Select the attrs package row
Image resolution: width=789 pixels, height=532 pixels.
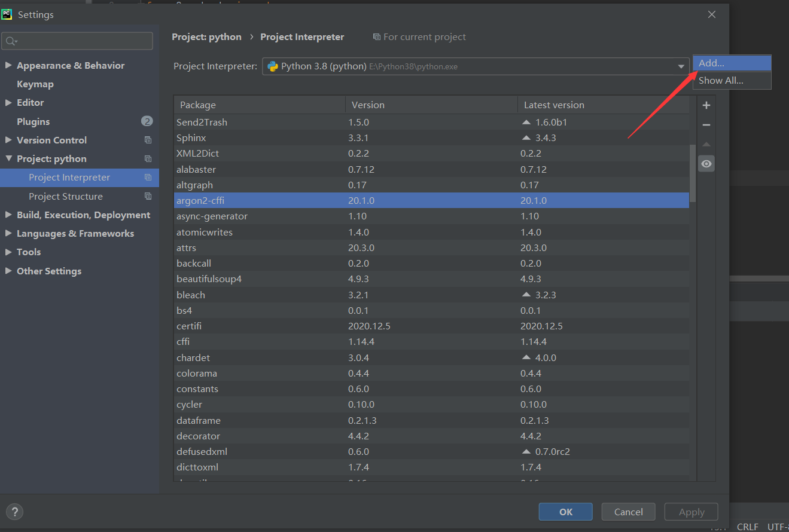[431, 247]
